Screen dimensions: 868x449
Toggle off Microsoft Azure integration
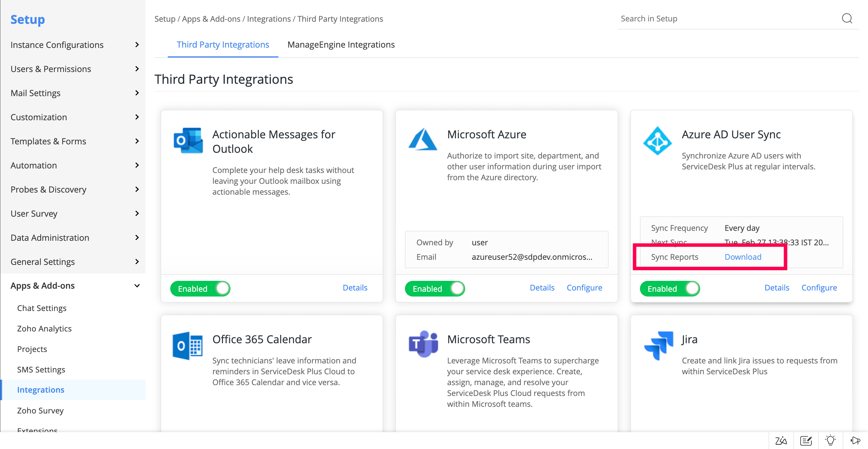pyautogui.click(x=435, y=289)
